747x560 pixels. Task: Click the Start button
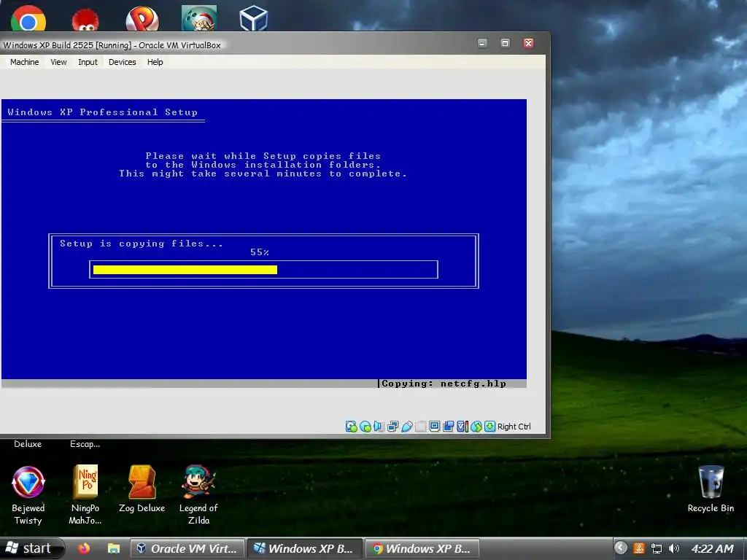[x=31, y=548]
